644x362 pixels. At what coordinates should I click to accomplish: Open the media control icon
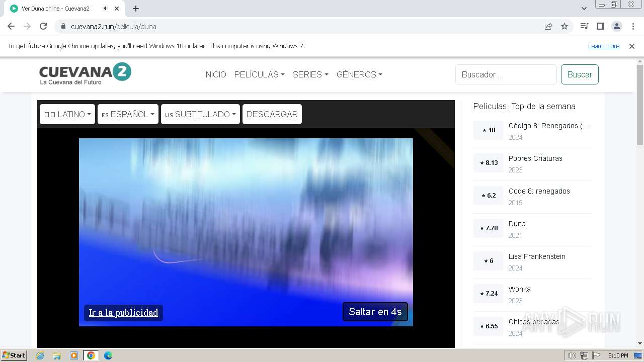[x=584, y=26]
